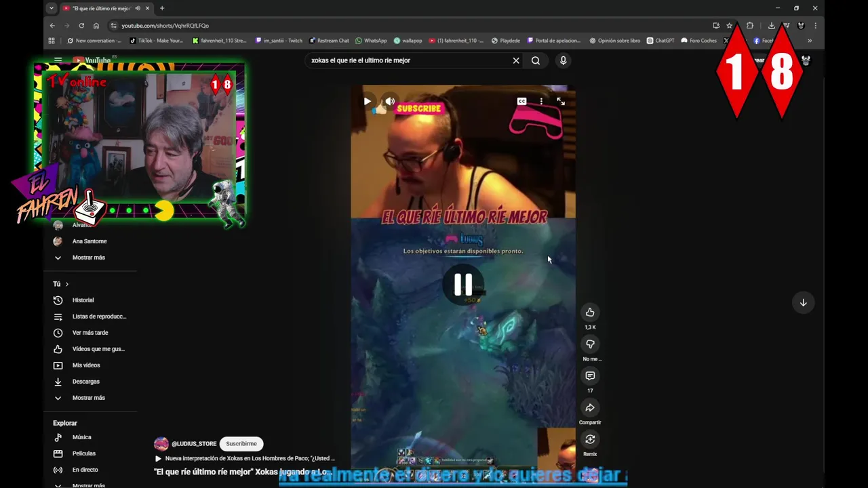
Task: Open the Playdede bookmark
Action: (506, 41)
